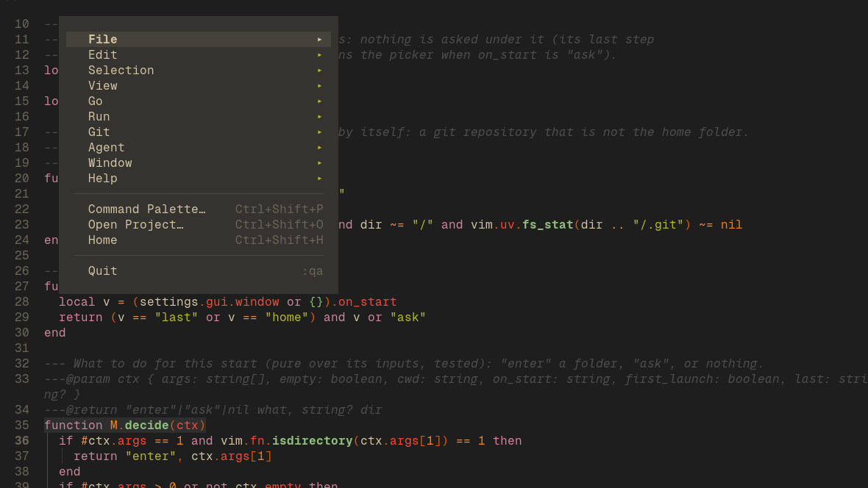
Task: Click the comment starting '--- What to do'
Action: pyautogui.click(x=404, y=364)
